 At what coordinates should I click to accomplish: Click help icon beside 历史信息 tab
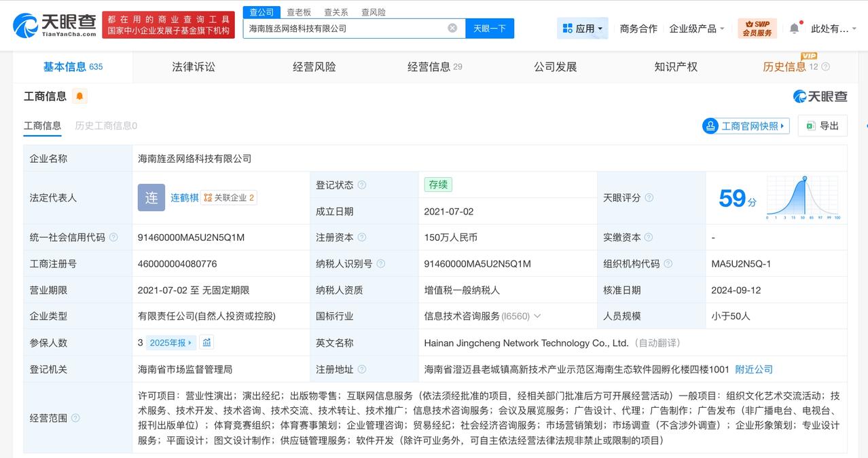[x=825, y=66]
